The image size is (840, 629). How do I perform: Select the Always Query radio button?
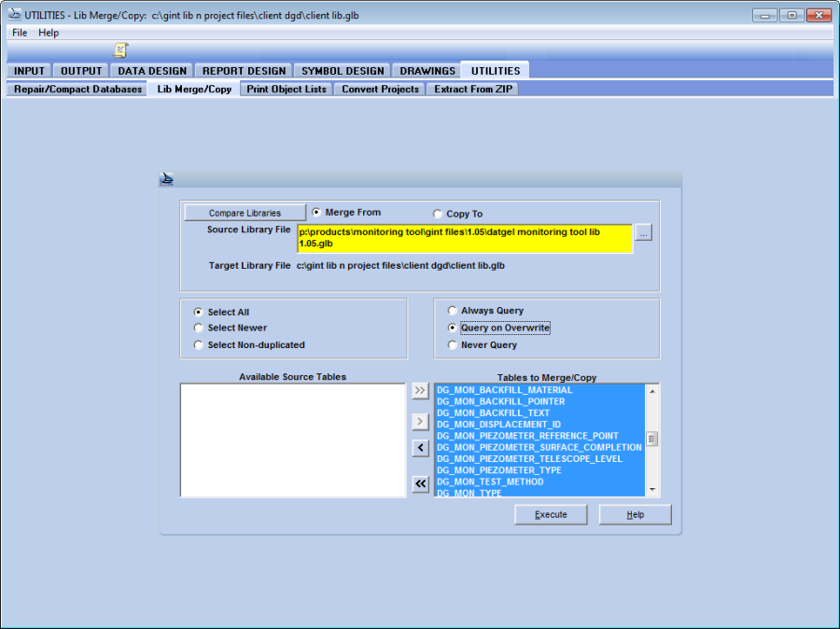tap(453, 311)
